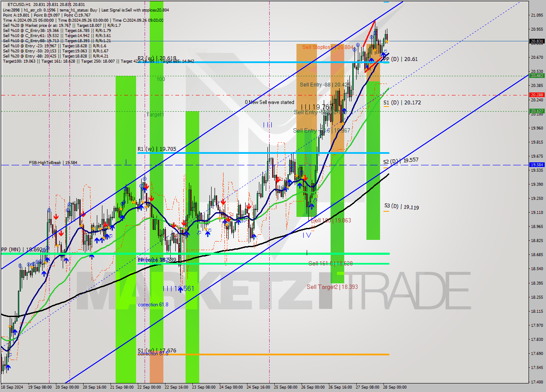Click the 21.095 price axis tick
Image resolution: width=546 pixels, height=392 pixels.
(x=537, y=15)
